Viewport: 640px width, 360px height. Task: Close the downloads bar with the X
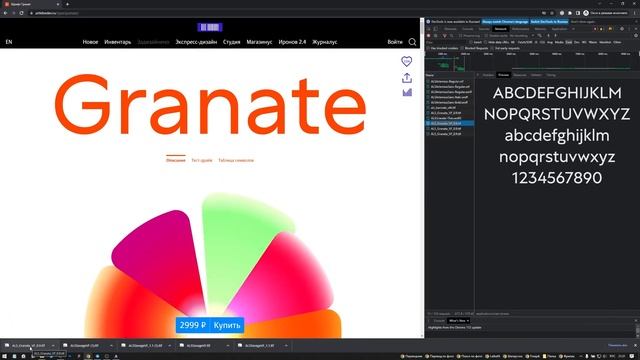636,345
